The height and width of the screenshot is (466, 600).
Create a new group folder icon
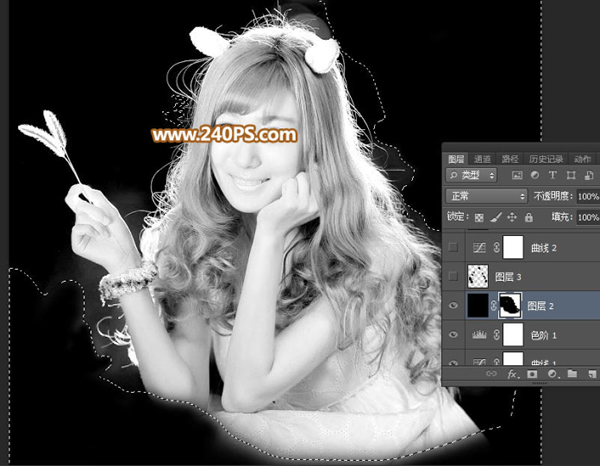572,373
